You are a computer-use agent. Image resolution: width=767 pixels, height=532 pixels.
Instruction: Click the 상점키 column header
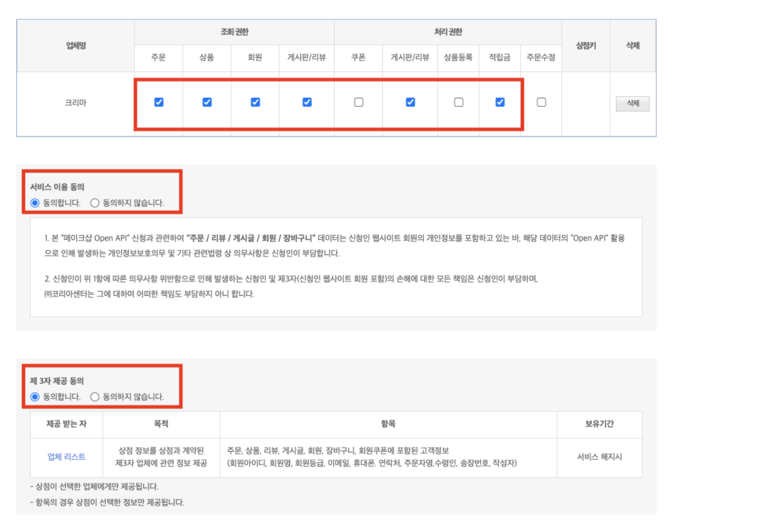point(585,45)
